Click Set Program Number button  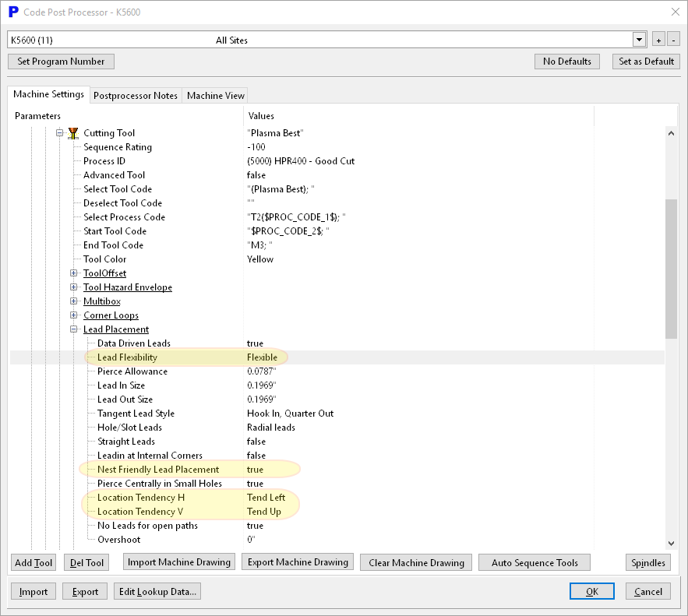(x=61, y=62)
